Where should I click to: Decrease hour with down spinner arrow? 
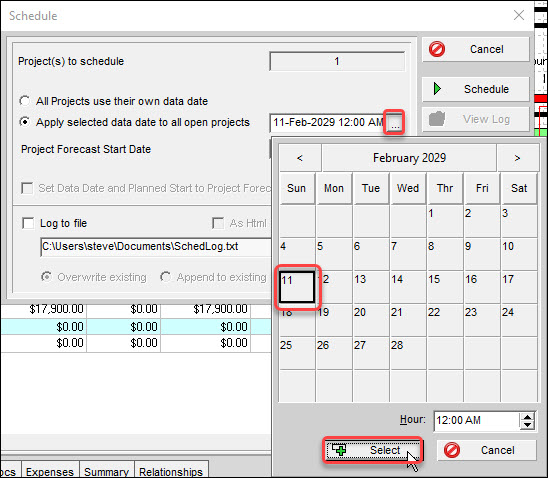click(527, 425)
